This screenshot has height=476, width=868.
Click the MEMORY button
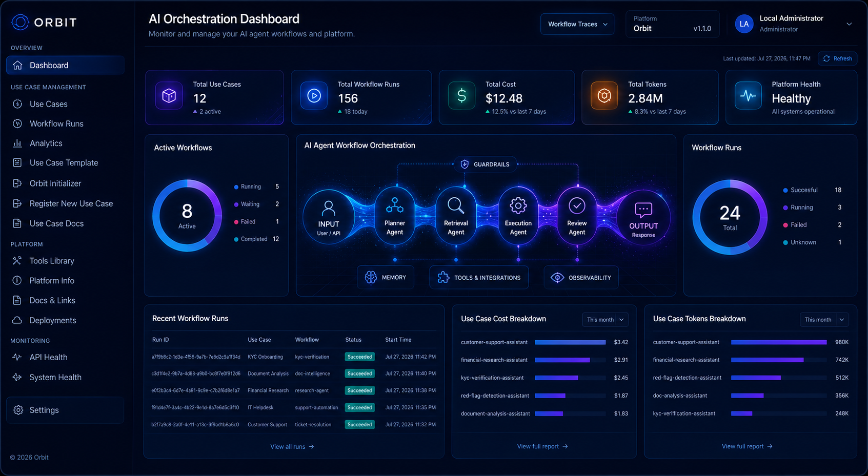386,277
